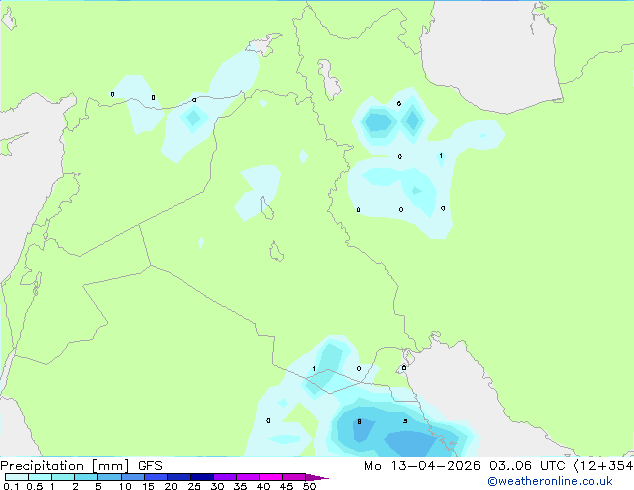Click the 45 mm legend color box
The width and height of the screenshot is (634, 490).
(x=294, y=477)
